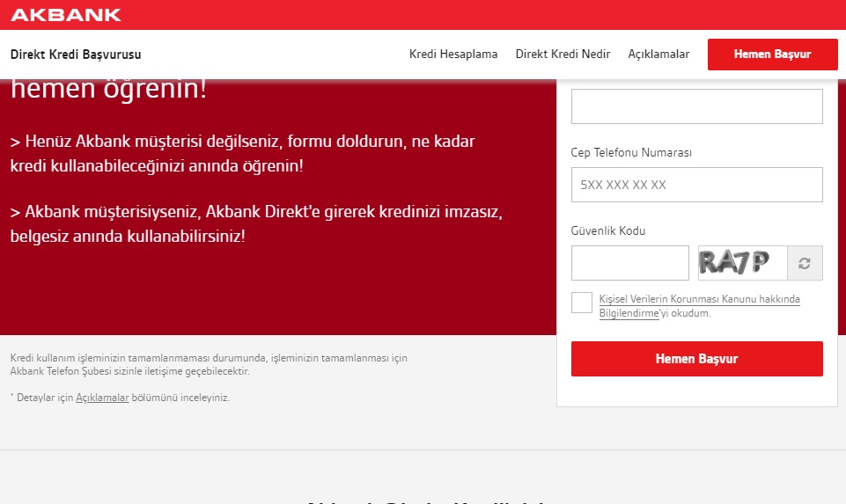
Task: Open the Kişisel Verilerin Korunması Kanunu Bilgilendirme link
Action: [x=699, y=305]
